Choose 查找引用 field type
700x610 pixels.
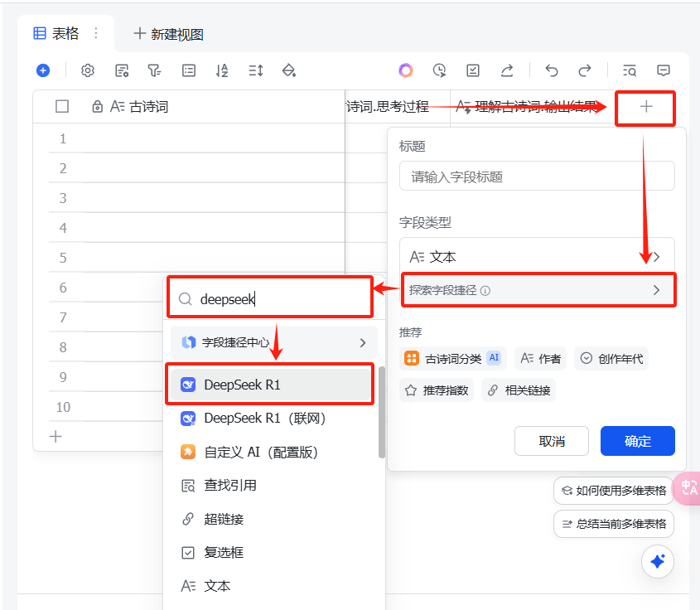tap(269, 486)
